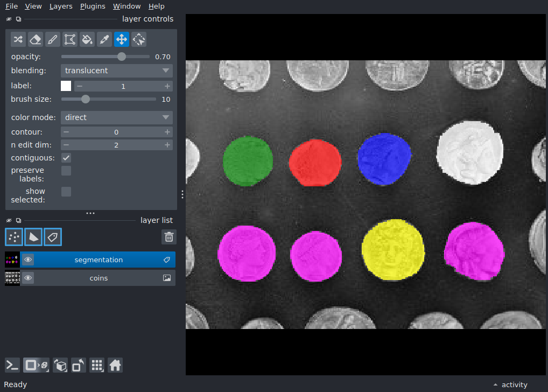Float the layer controls panel

18,19
